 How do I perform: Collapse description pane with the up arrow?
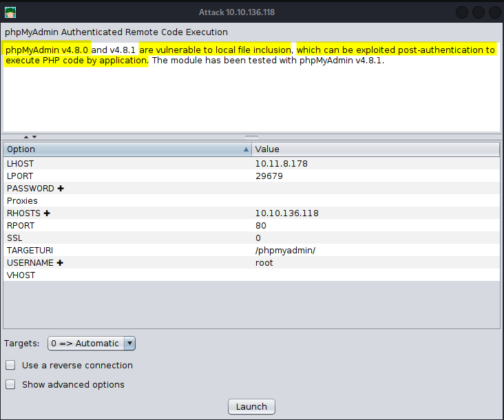click(26, 137)
